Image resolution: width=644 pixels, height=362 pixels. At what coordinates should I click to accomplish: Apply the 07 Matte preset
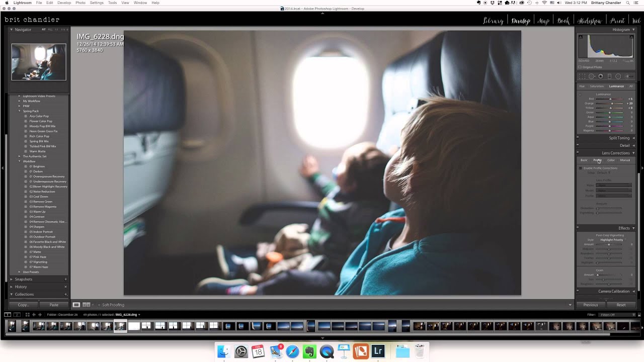(x=35, y=252)
